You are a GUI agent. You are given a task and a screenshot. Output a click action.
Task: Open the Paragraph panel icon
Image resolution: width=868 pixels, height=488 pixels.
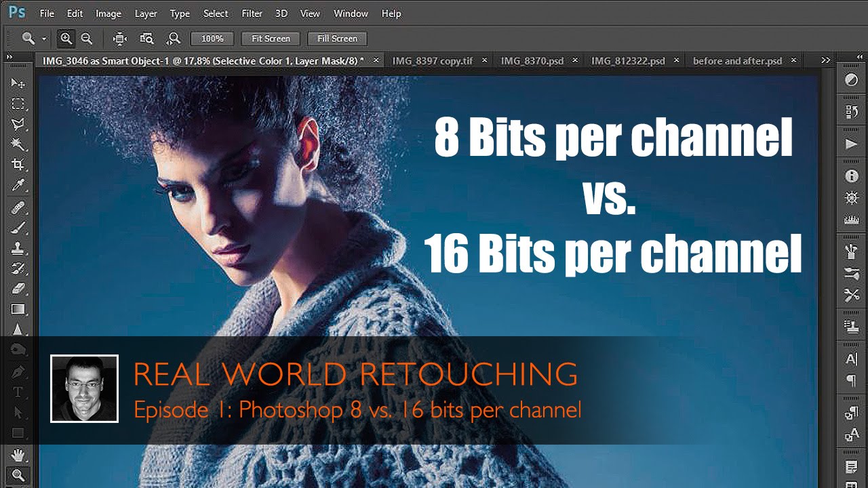point(851,381)
